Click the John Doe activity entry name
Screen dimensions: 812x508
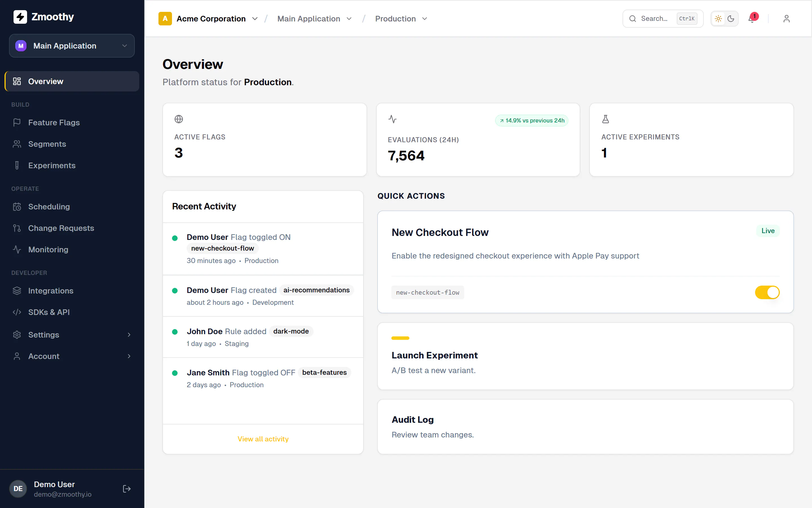205,331
